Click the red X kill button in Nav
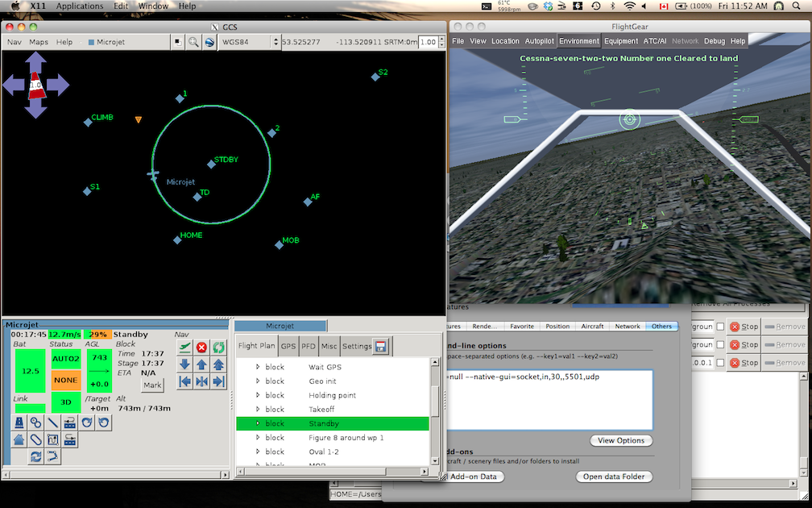This screenshot has height=508, width=812. point(201,348)
